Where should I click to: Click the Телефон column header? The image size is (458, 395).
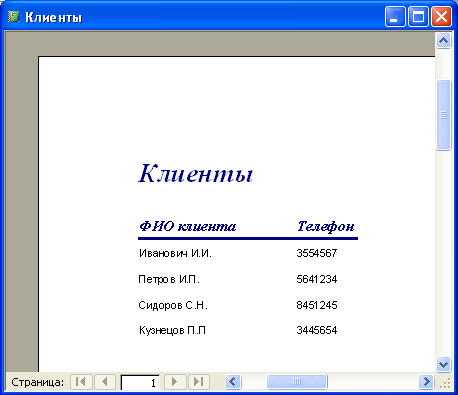326,226
